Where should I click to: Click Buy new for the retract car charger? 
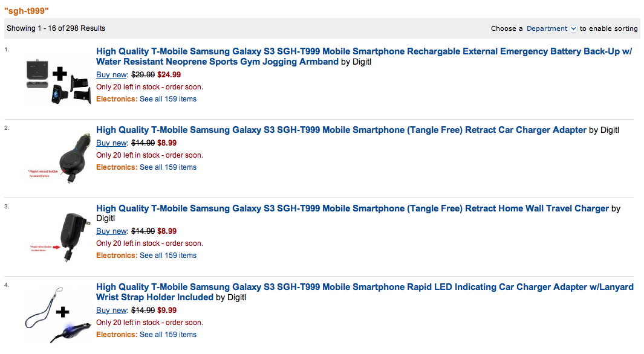111,143
